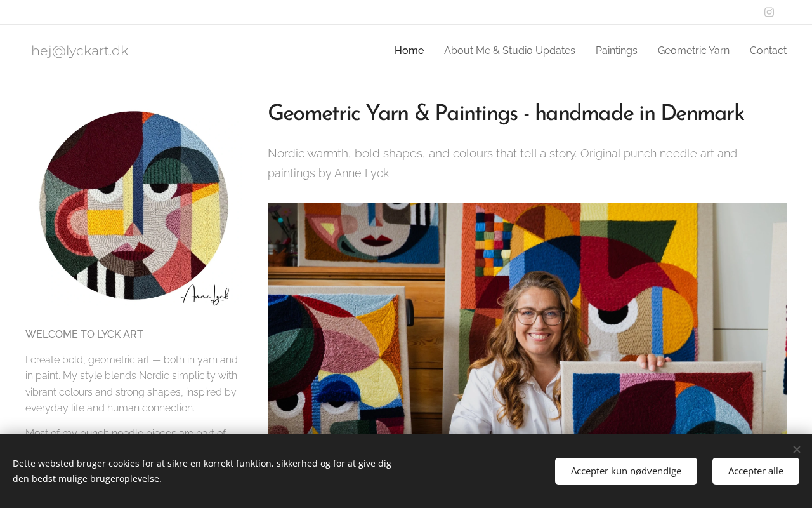This screenshot has height=508, width=812.
Task: Navigate to Geometric Yarn
Action: pos(693,51)
